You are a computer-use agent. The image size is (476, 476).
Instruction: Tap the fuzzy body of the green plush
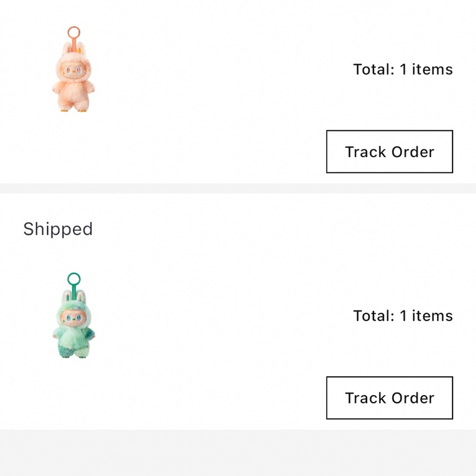click(x=73, y=337)
